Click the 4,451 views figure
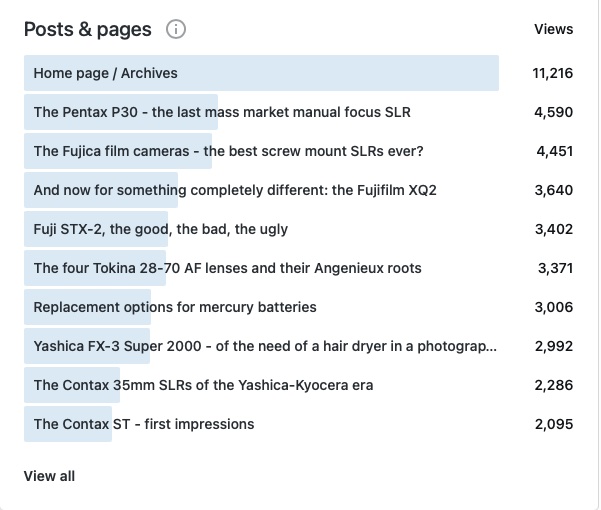The width and height of the screenshot is (601, 510). (554, 151)
